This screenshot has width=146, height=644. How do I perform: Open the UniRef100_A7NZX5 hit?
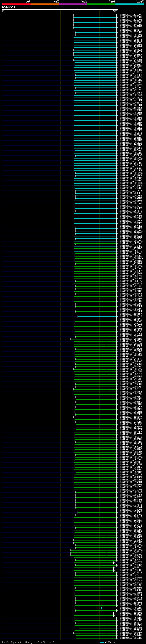pos(131,37)
